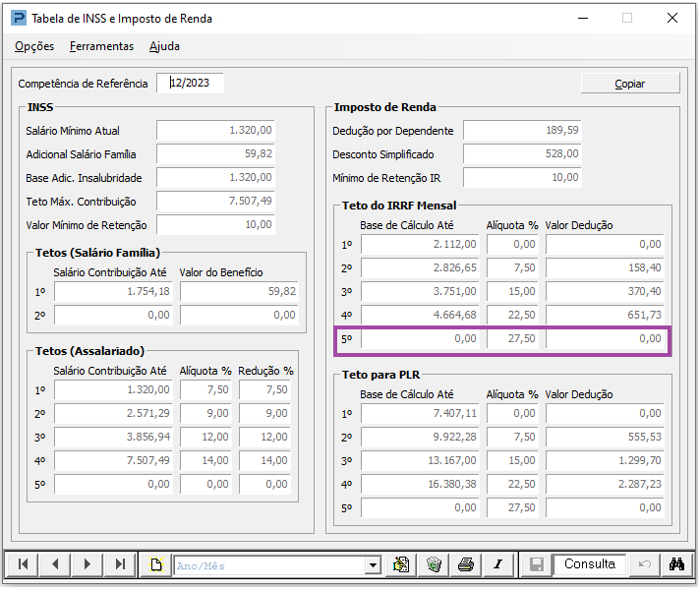Click IRRF Mensal deduction value 370,40
Viewport: 700px width, 590px height.
click(x=605, y=292)
